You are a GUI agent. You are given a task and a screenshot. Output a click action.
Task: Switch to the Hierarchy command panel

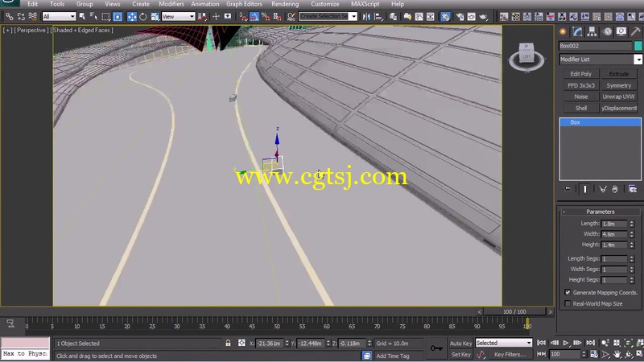pyautogui.click(x=592, y=31)
